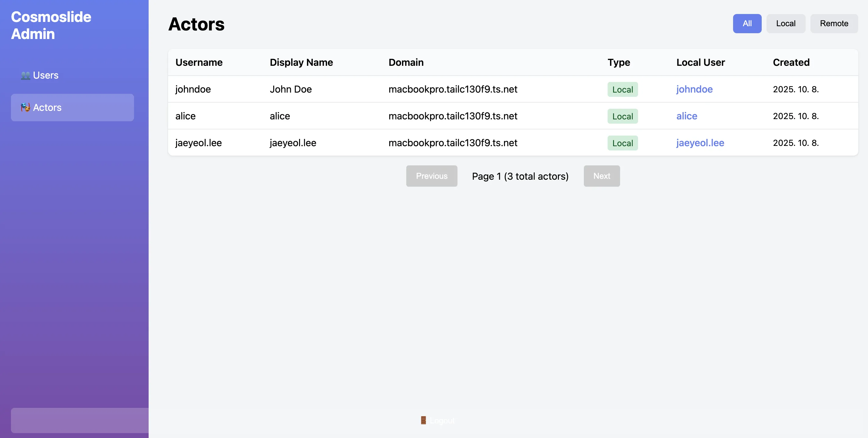The image size is (868, 438).
Task: Open alice local user link
Action: (x=686, y=116)
